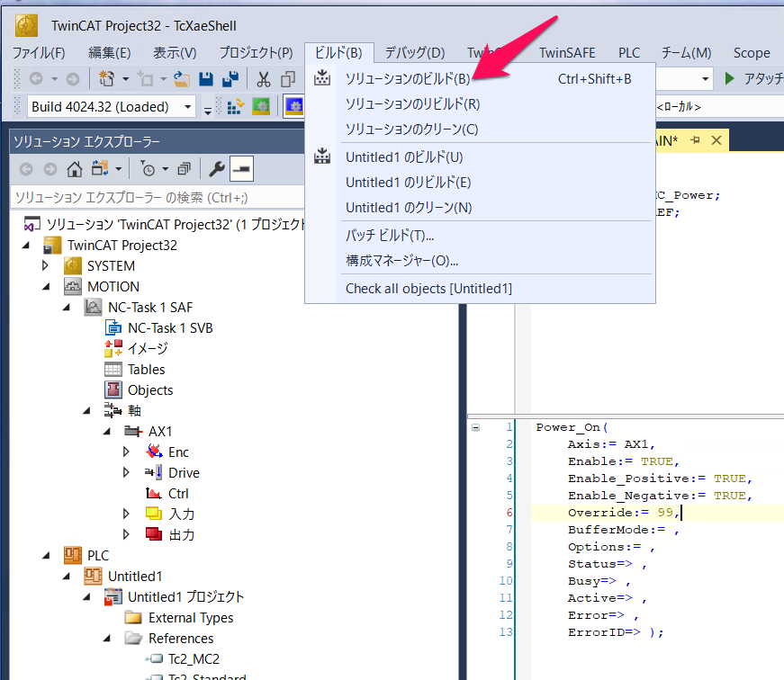784x680 pixels.
Task: Open the 表示(V) menu
Action: click(175, 52)
